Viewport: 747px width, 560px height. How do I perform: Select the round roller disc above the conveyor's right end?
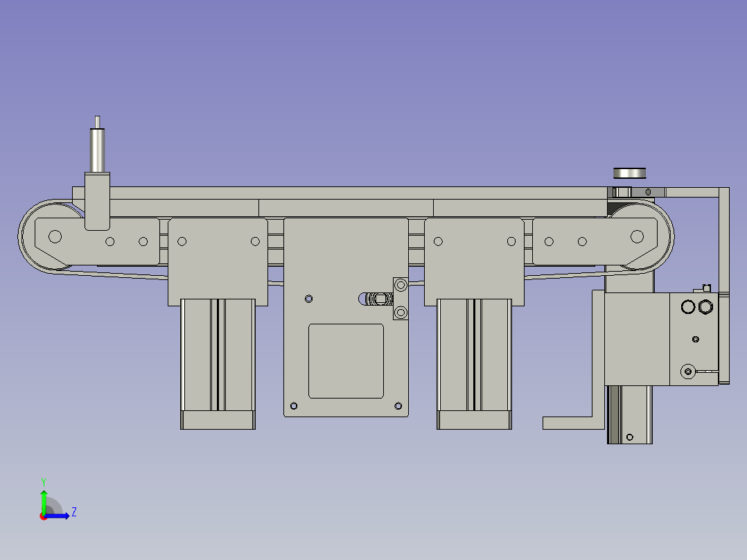pyautogui.click(x=629, y=173)
